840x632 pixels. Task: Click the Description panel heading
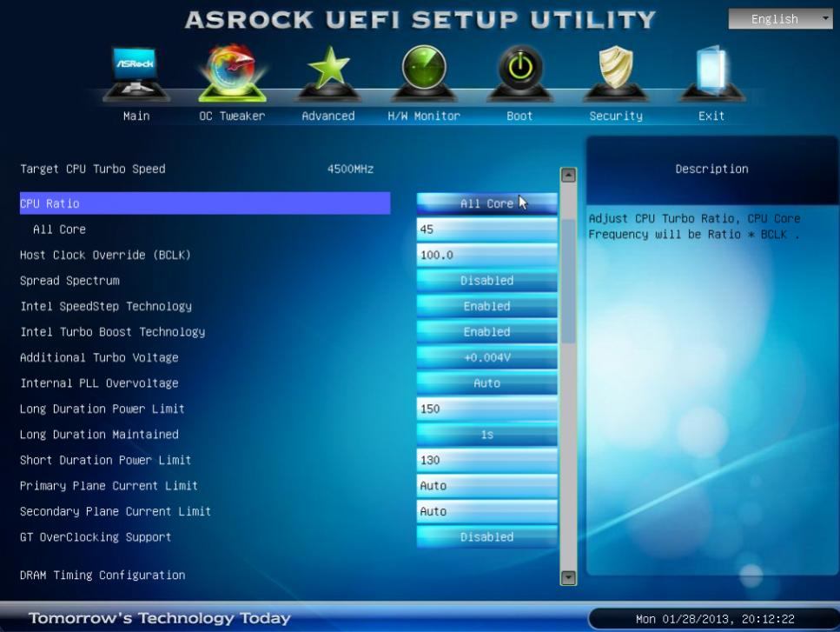711,169
